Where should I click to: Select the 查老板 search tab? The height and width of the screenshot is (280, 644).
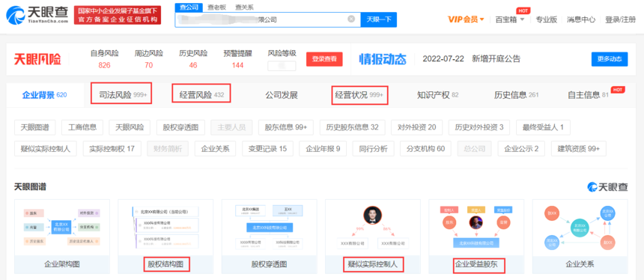[x=216, y=7]
